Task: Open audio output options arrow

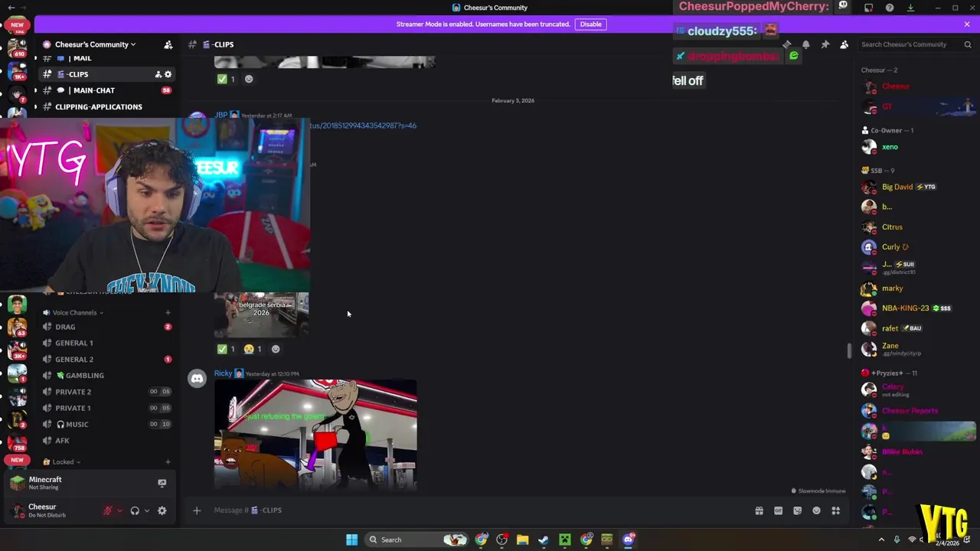Action: (x=146, y=510)
